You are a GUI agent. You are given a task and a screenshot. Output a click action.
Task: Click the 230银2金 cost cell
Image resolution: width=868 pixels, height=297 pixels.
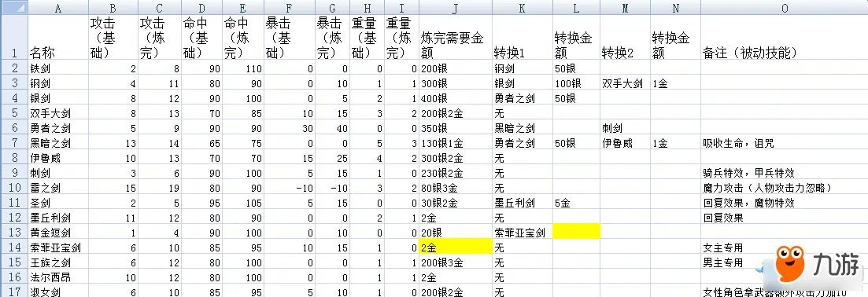tap(455, 174)
